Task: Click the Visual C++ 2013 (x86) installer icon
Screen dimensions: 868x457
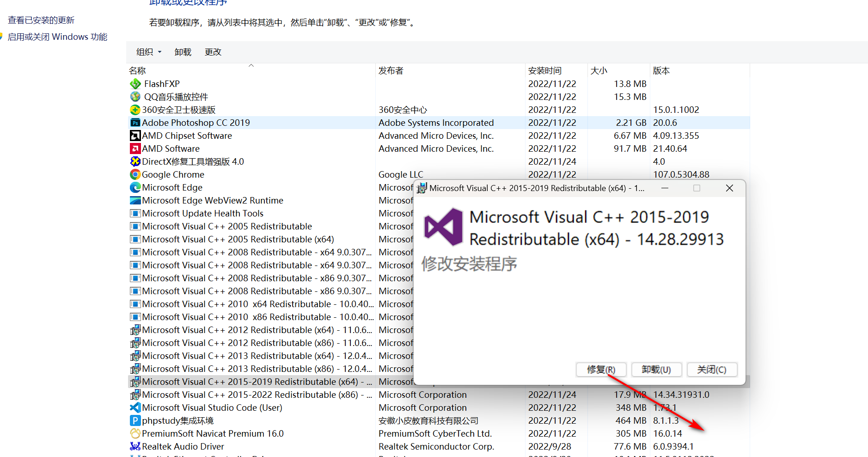Action: [135, 369]
